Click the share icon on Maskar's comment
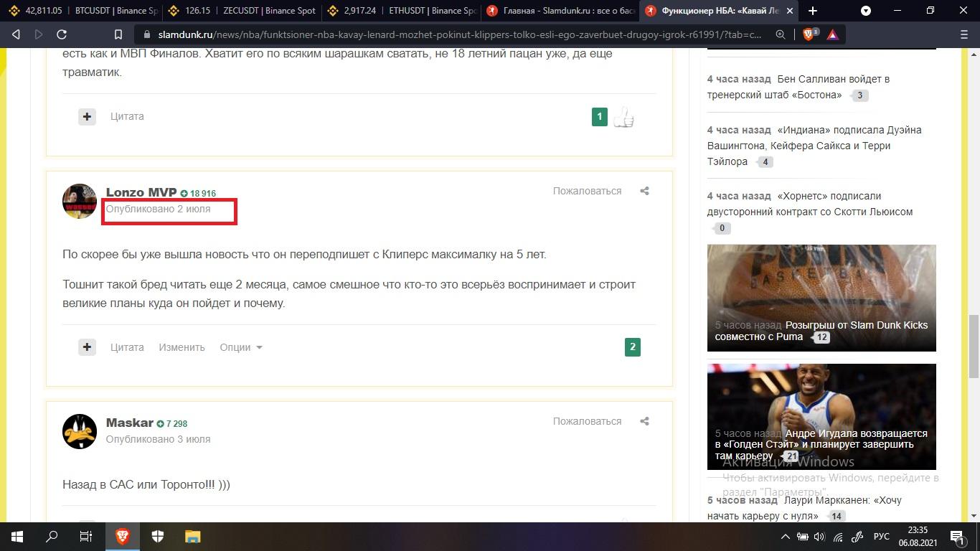980x551 pixels. [x=644, y=421]
